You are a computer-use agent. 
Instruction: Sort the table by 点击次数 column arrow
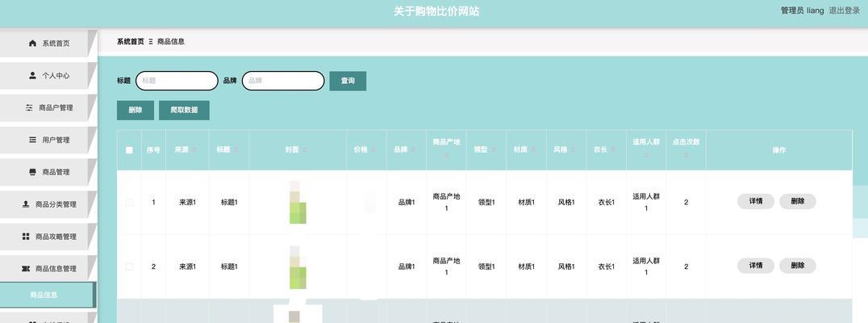click(686, 156)
